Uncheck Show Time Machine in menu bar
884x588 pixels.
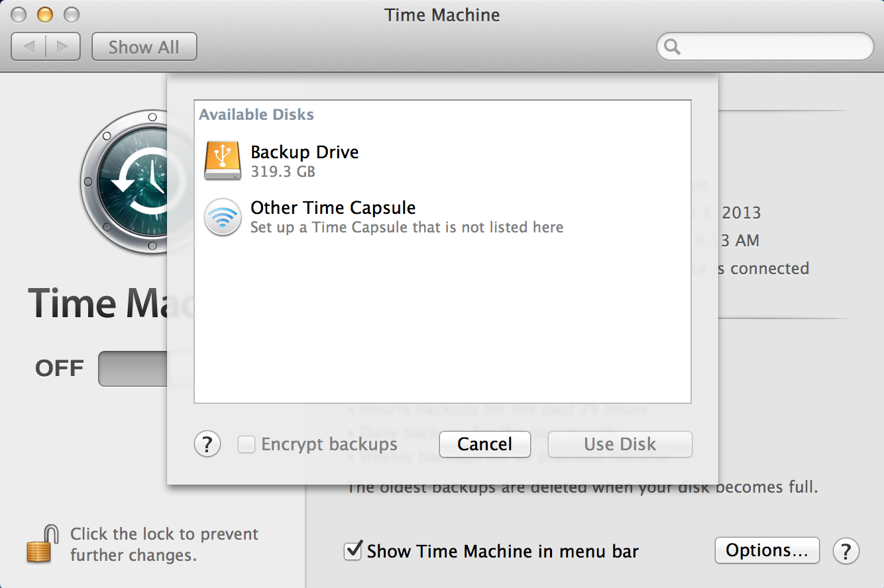point(354,550)
